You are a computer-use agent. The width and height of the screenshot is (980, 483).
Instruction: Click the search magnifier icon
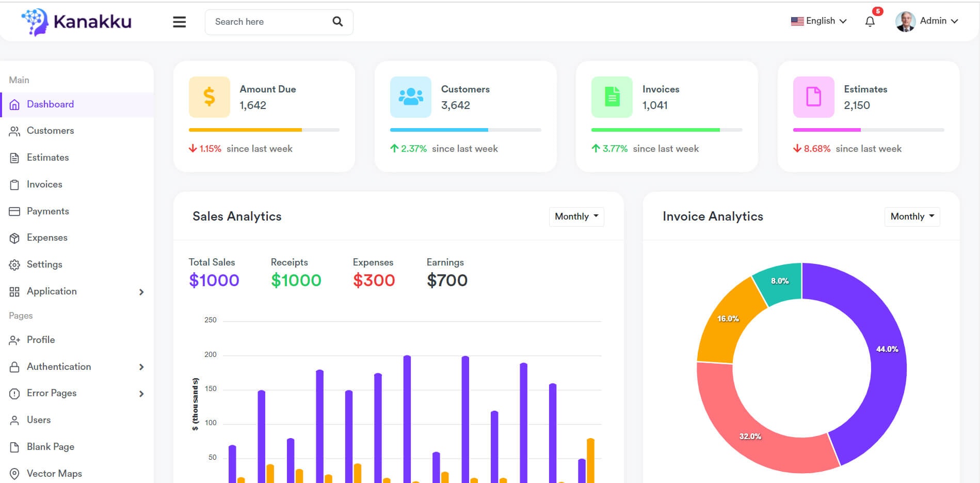[338, 22]
